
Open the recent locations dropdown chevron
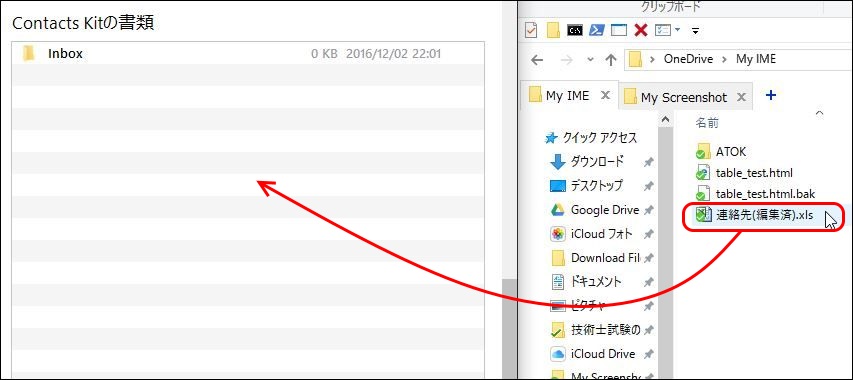(591, 60)
